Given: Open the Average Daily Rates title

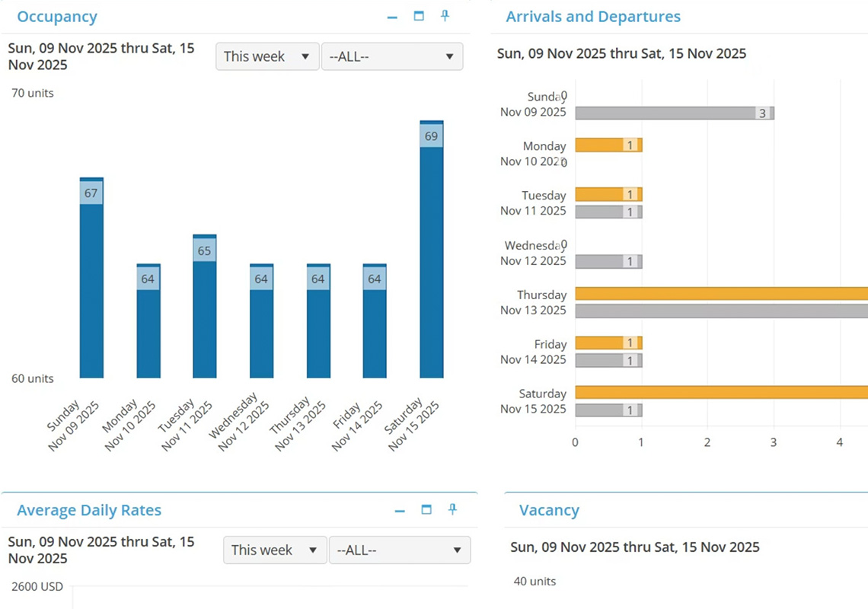Looking at the screenshot, I should tap(89, 510).
